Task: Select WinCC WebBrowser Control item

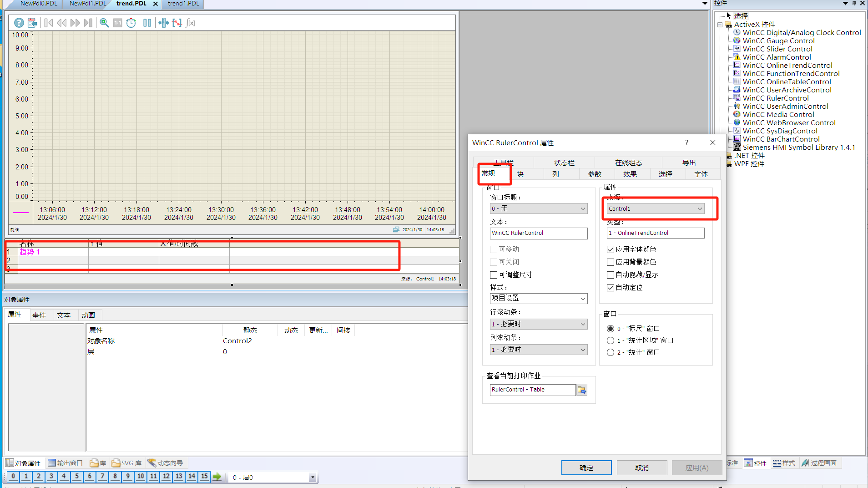Action: point(789,123)
